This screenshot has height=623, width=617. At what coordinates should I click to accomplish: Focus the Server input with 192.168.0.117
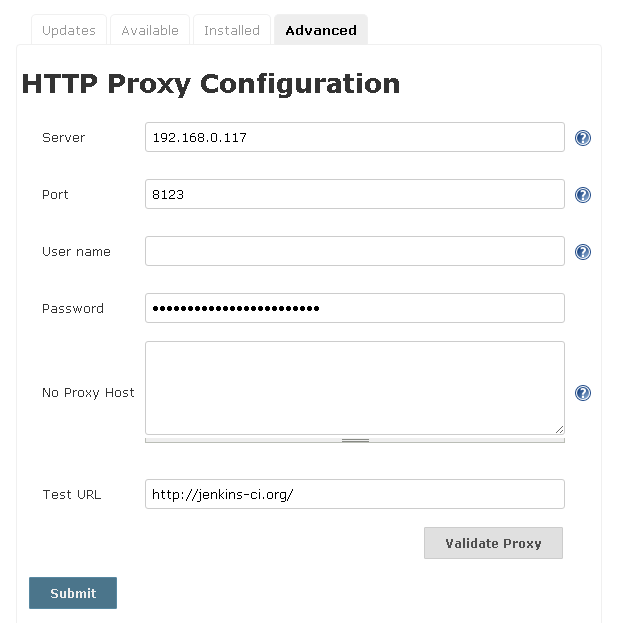tap(355, 137)
